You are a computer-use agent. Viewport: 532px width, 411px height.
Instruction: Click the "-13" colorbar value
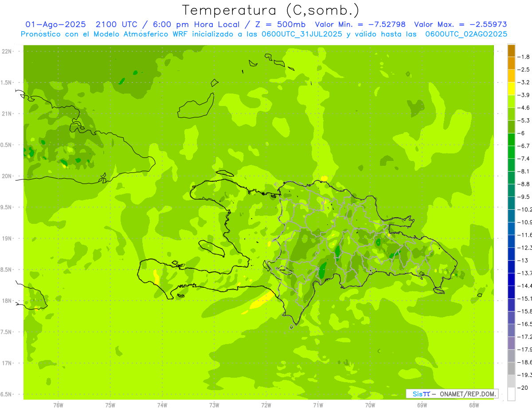(x=523, y=260)
